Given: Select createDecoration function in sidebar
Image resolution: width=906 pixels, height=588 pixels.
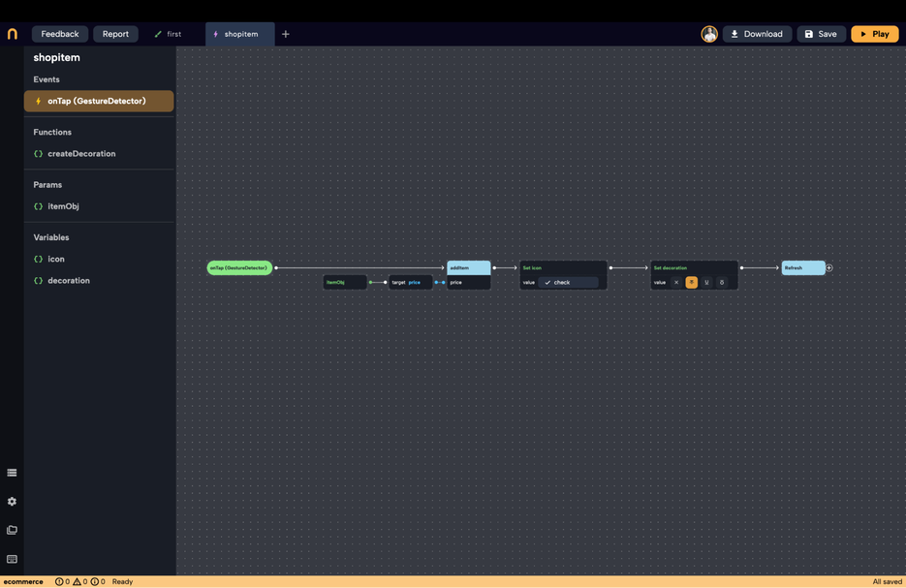Looking at the screenshot, I should coord(81,154).
